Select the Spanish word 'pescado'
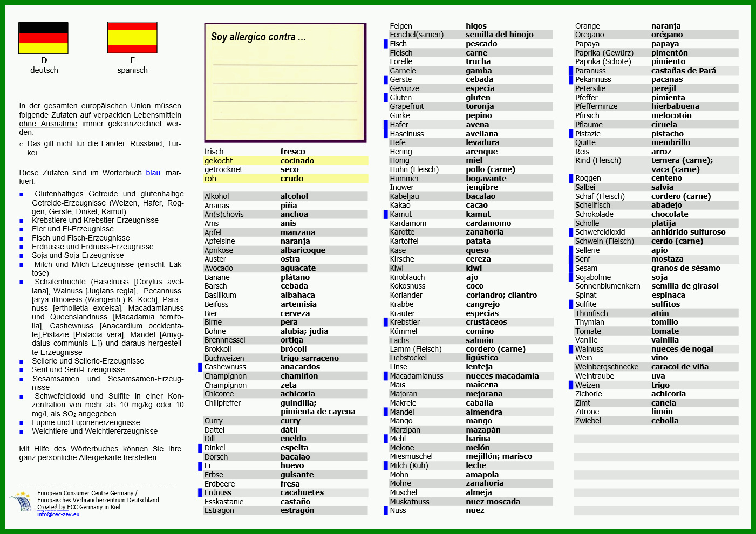 481,44
